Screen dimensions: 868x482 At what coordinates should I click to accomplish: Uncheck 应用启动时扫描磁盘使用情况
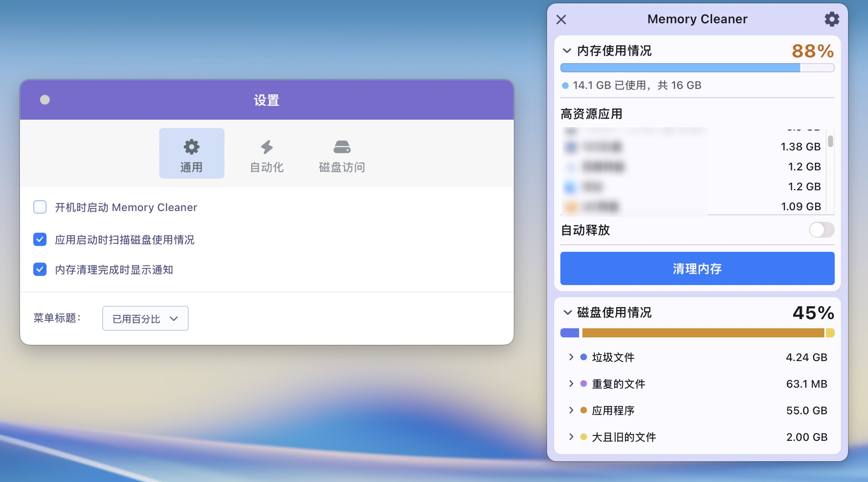point(40,239)
